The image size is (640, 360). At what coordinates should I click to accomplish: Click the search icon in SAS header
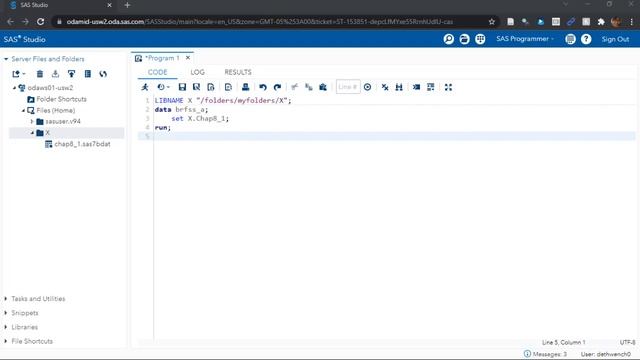coord(449,39)
